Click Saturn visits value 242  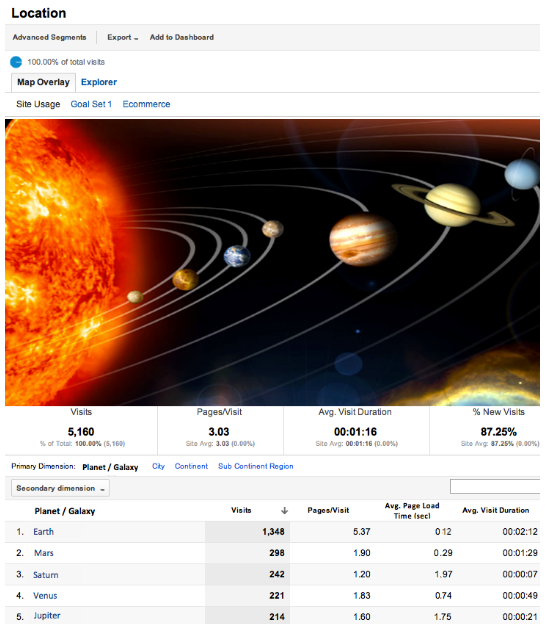click(277, 574)
